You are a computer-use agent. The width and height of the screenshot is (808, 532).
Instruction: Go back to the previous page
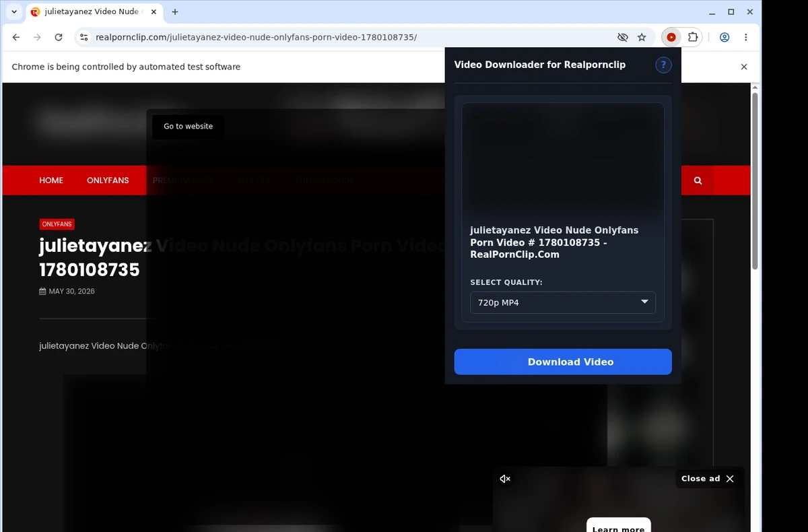(16, 38)
